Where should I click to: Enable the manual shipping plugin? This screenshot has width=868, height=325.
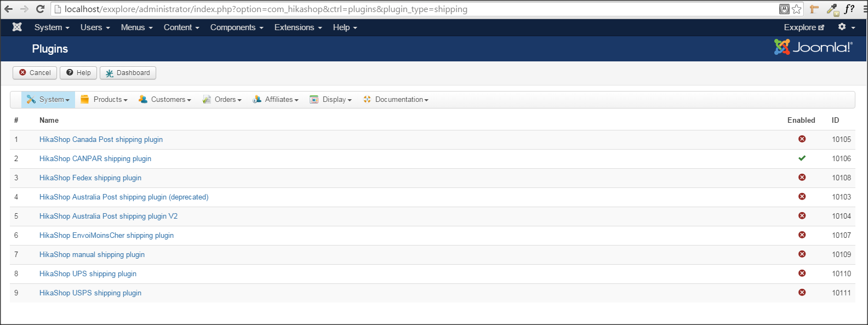[x=802, y=254]
